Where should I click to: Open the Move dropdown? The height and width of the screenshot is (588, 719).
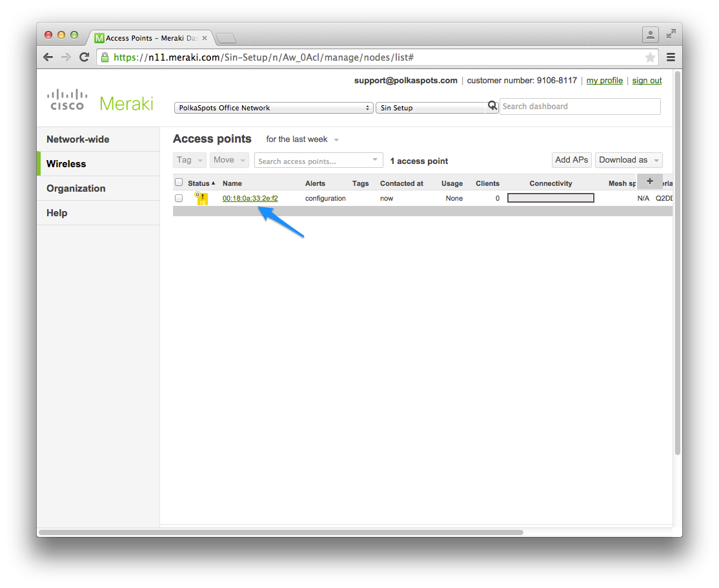[229, 160]
